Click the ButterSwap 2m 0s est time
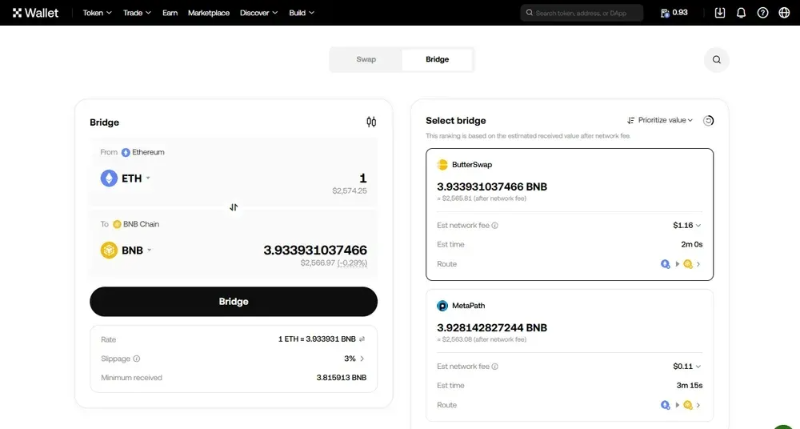Screen dimensions: 800x429 [692, 244]
